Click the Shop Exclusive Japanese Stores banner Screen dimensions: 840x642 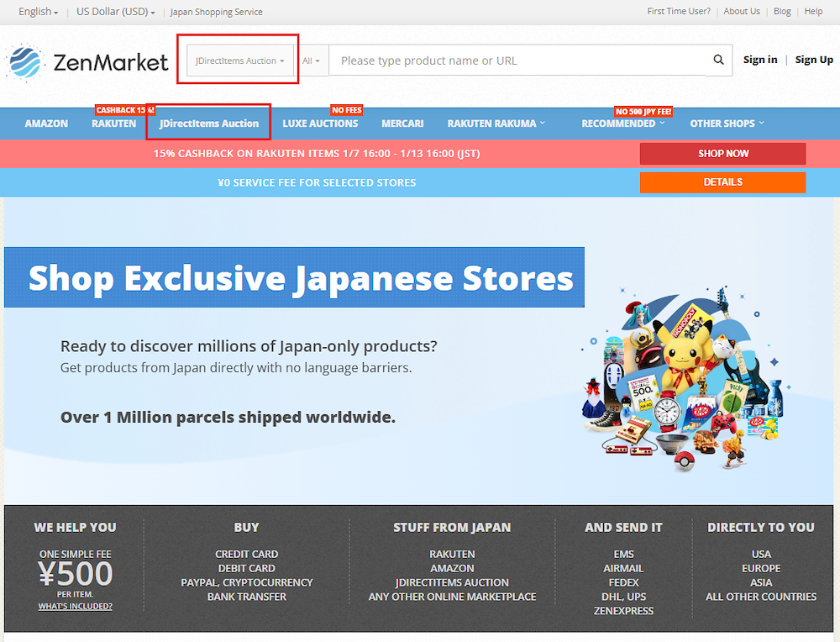coord(295,277)
